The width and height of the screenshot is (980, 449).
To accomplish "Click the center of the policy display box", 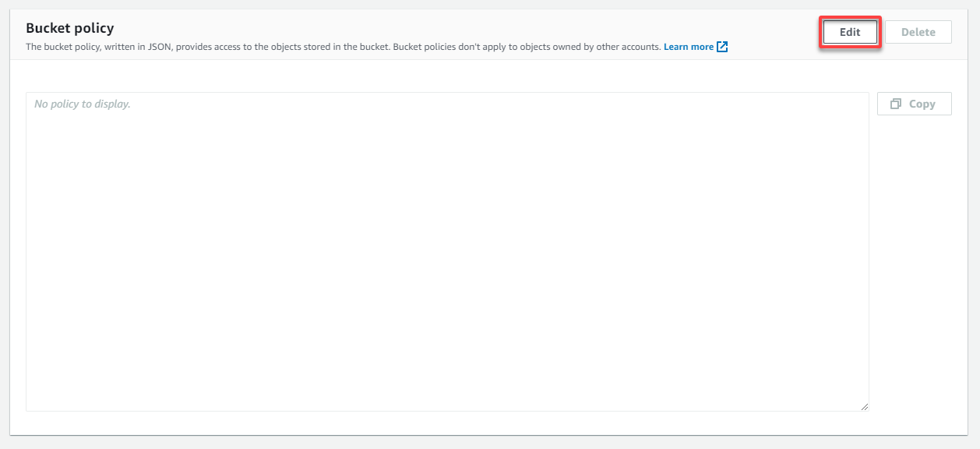I will (x=447, y=251).
